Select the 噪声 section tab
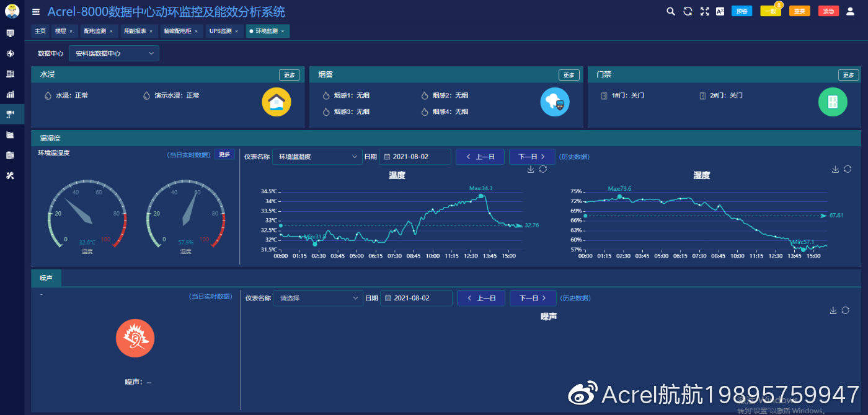868x415 pixels. [46, 278]
